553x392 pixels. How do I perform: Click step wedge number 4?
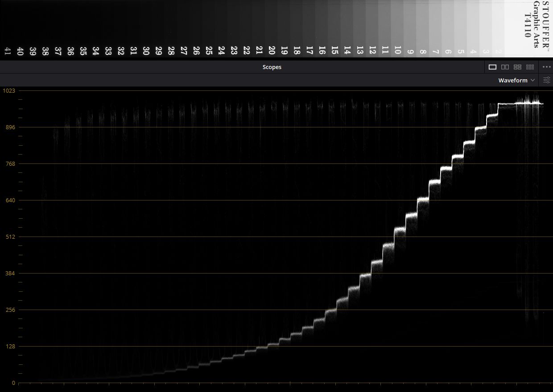pos(474,52)
